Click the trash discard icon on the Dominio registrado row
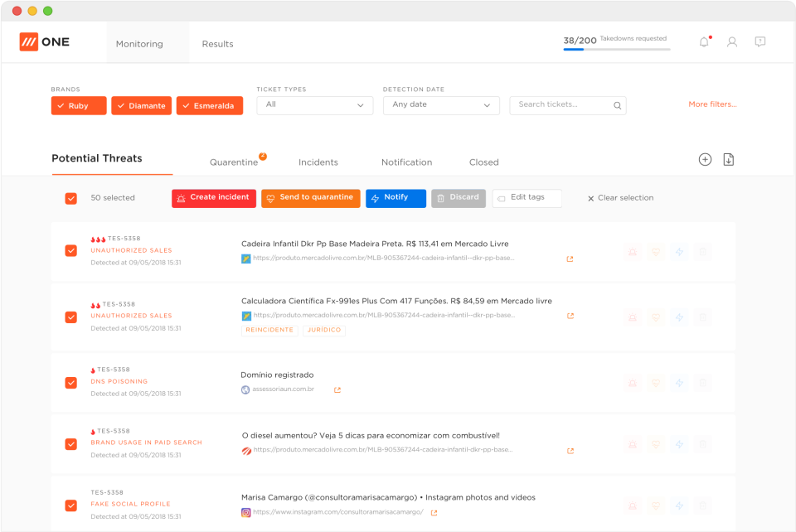The width and height of the screenshot is (796, 532). pos(702,382)
